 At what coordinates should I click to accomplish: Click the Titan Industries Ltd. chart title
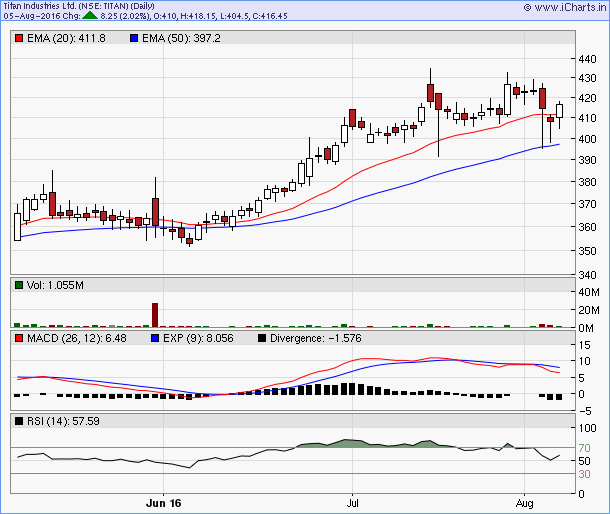(79, 6)
